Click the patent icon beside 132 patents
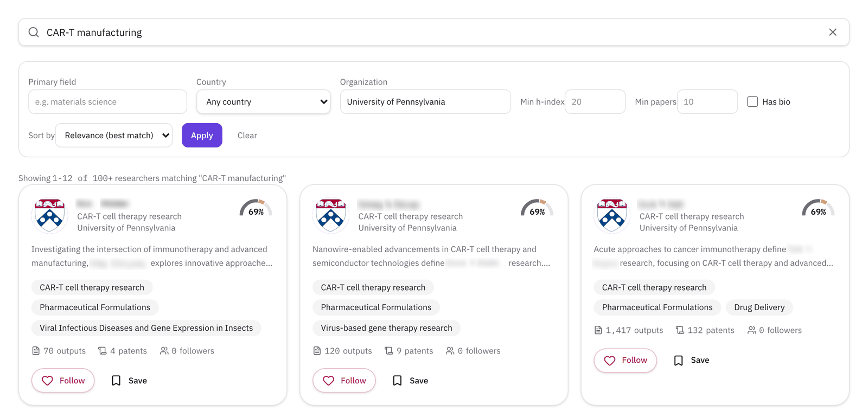This screenshot has width=868, height=411. point(680,330)
